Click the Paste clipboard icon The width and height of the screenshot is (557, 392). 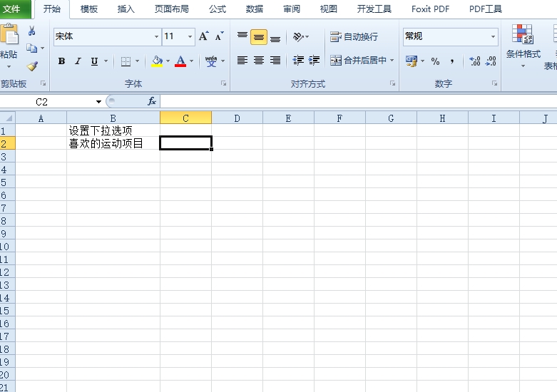pyautogui.click(x=9, y=34)
